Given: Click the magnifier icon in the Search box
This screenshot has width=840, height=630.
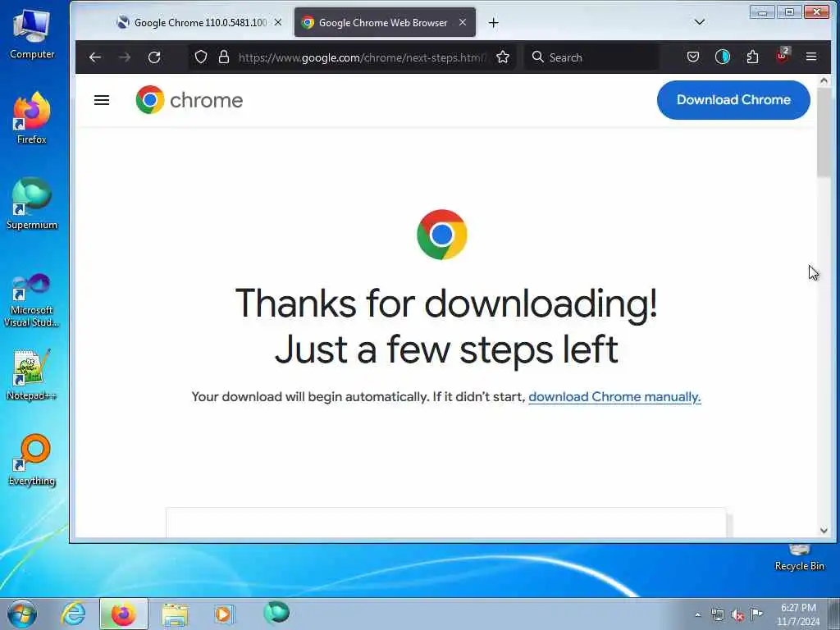Looking at the screenshot, I should (538, 57).
